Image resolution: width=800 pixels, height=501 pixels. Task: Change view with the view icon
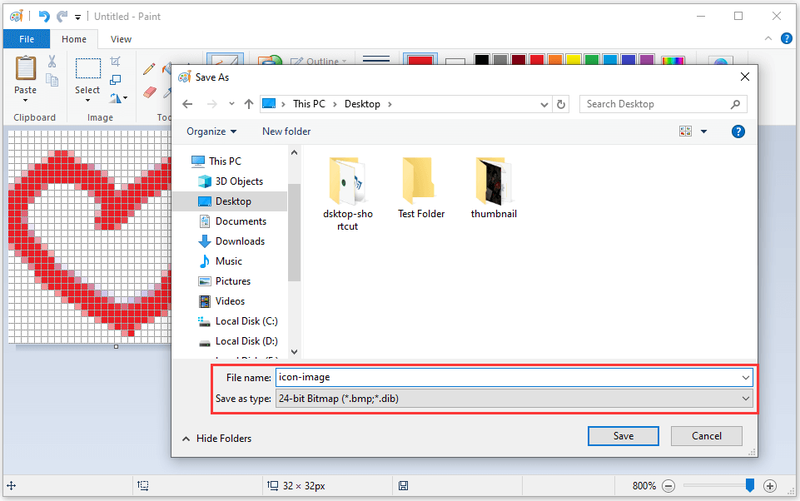pos(685,132)
